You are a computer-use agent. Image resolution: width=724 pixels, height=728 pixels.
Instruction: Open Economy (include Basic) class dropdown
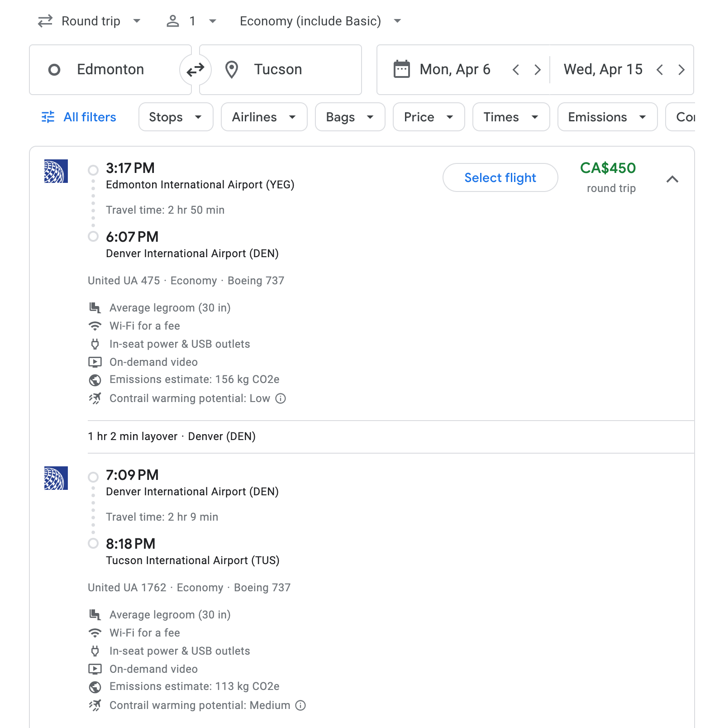[320, 21]
